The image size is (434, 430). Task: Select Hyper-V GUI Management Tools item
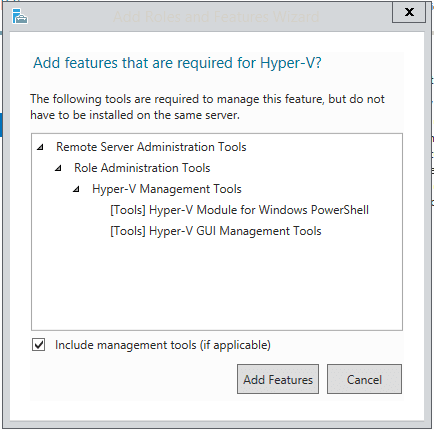[x=216, y=231]
